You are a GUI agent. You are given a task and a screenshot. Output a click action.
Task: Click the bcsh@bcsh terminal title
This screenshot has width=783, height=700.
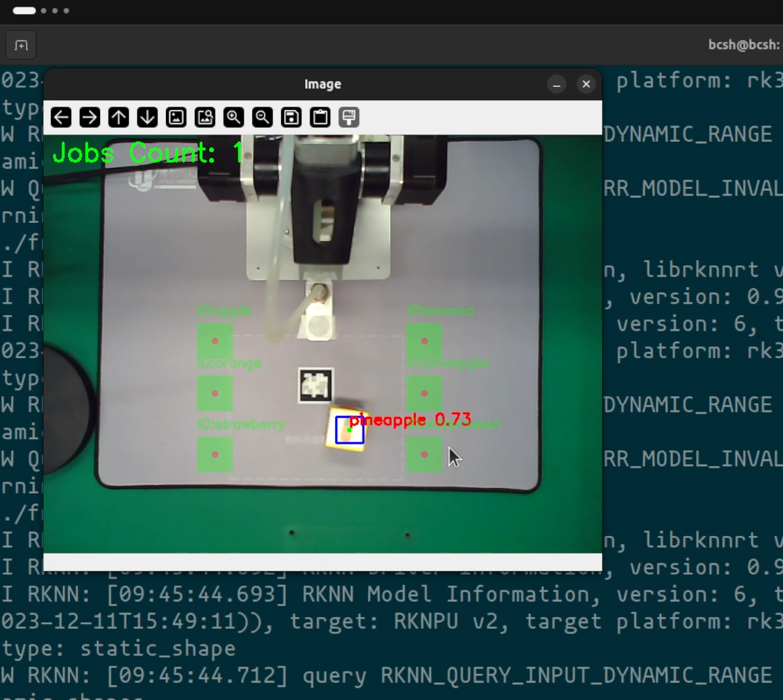(x=745, y=45)
